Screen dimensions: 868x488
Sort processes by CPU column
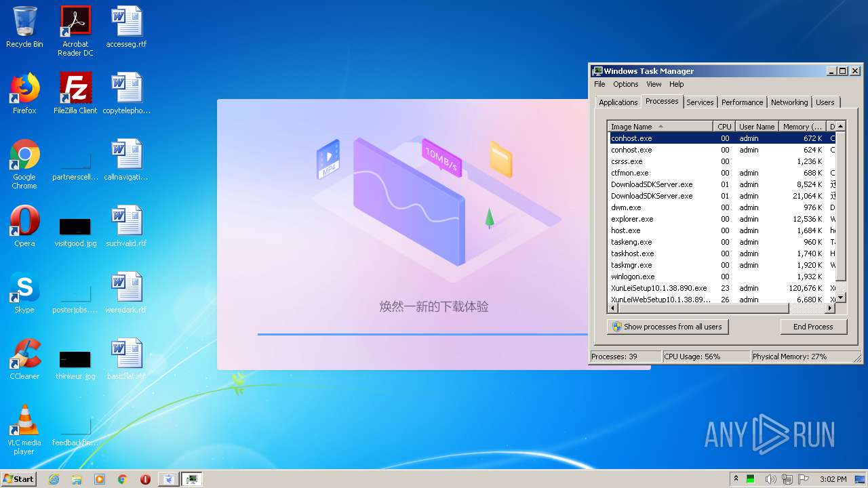click(724, 126)
